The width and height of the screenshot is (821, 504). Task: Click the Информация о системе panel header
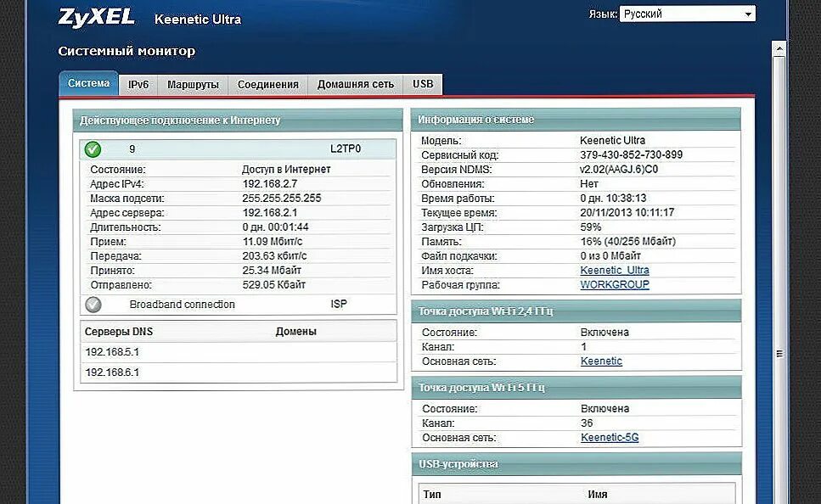tap(576, 120)
